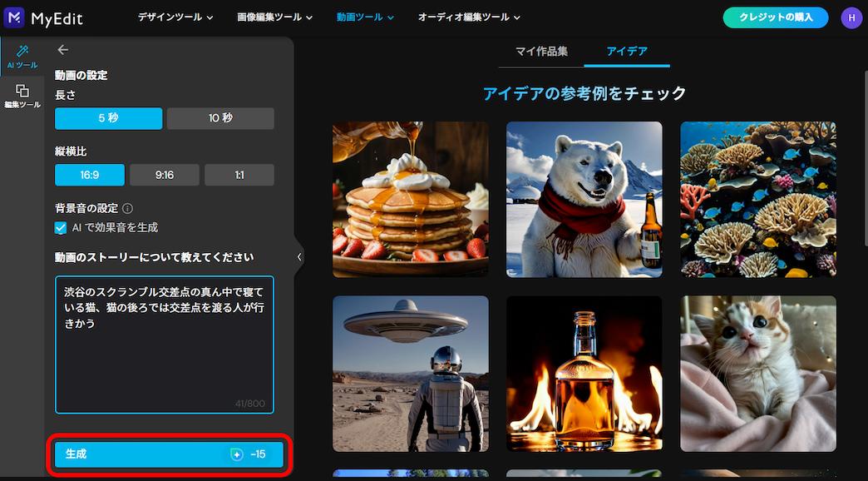Open the whiskey bottle with flames thumbnail
Screen dimensions: 868x481
[584, 374]
